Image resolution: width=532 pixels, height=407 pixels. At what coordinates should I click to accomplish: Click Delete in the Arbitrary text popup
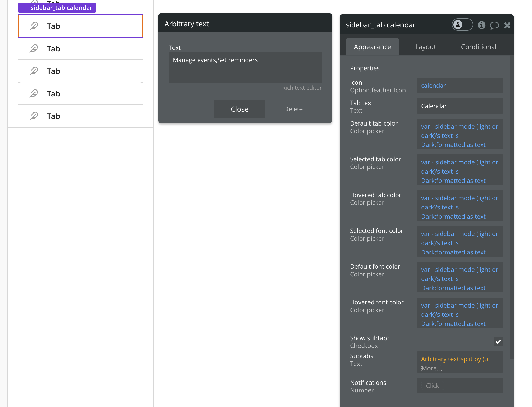[x=293, y=109]
